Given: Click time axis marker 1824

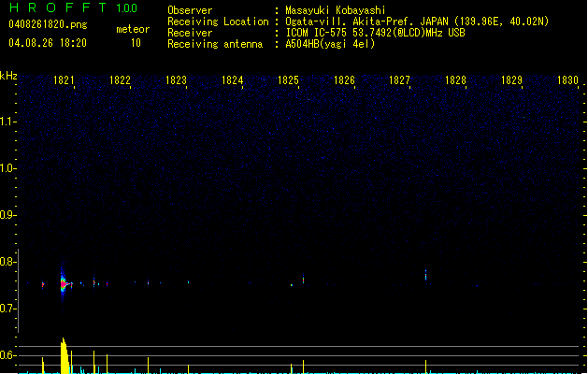Looking at the screenshot, I should pos(232,80).
